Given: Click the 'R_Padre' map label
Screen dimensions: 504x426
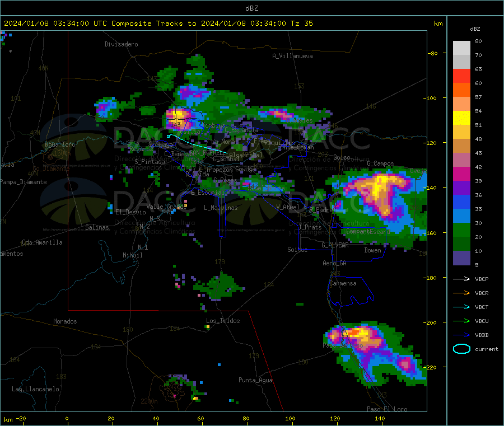Looking at the screenshot, I should coord(321,210).
